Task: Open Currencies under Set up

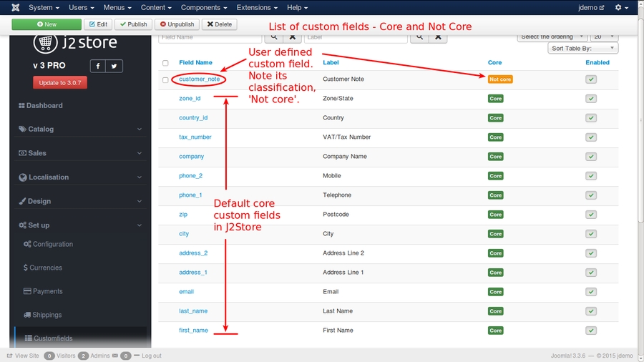Action: click(x=43, y=268)
